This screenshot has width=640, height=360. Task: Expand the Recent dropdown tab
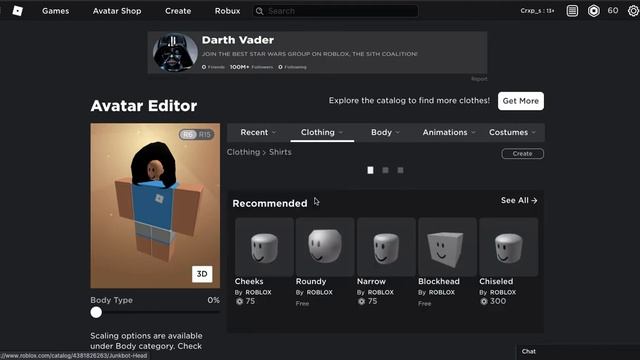pyautogui.click(x=258, y=132)
